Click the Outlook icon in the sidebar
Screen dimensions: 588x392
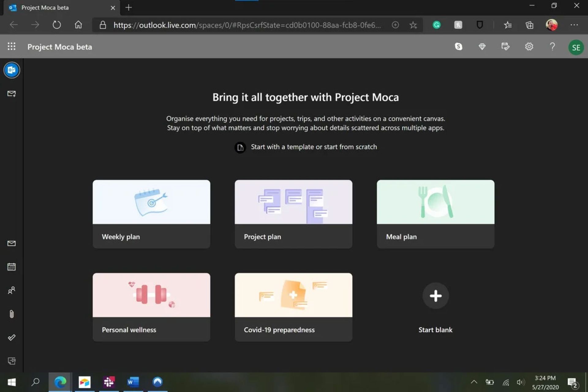12,70
